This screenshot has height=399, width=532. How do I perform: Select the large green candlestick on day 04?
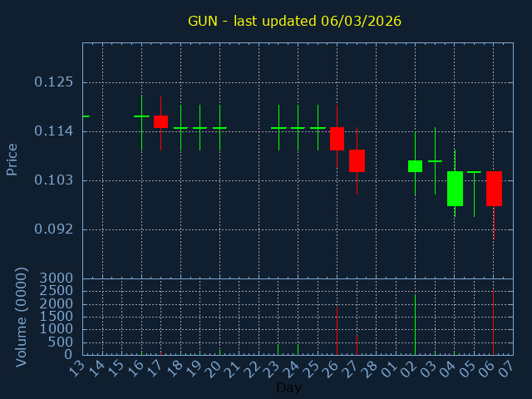(455, 189)
